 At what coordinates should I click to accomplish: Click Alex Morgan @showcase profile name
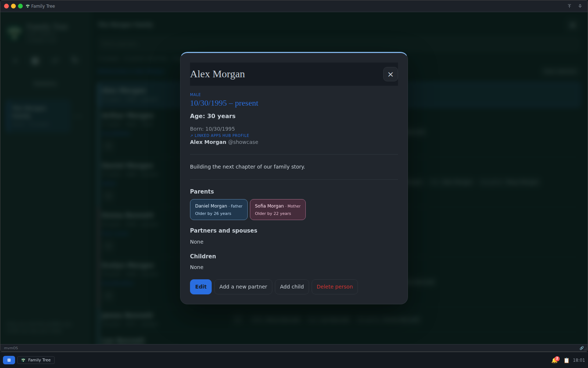coord(224,142)
